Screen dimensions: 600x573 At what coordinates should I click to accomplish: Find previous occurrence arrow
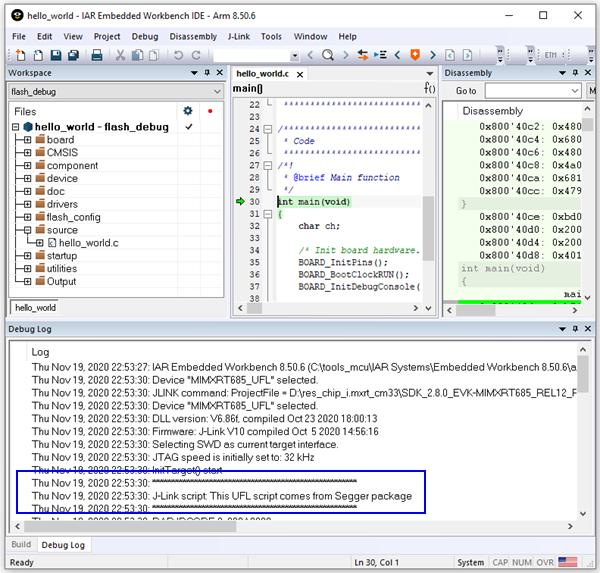310,56
